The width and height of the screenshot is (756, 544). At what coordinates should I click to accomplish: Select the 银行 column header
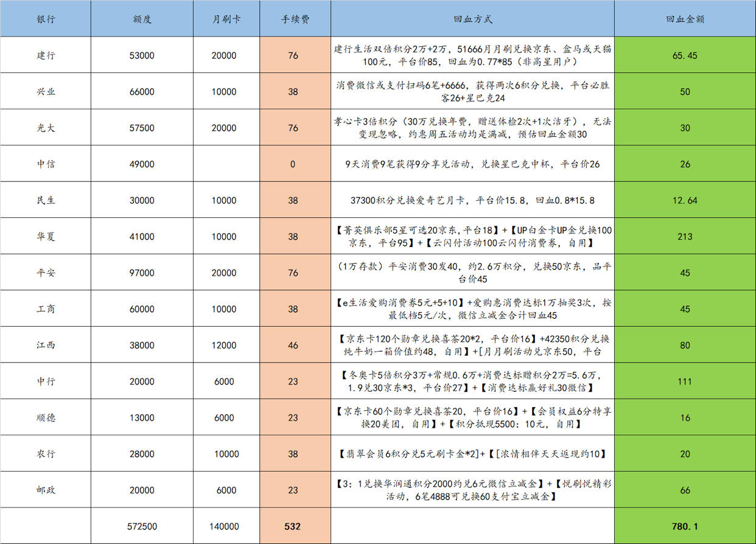pos(46,19)
